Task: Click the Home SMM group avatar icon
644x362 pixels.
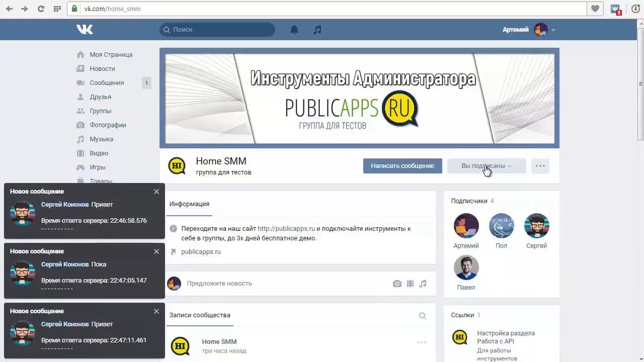Action: (177, 165)
